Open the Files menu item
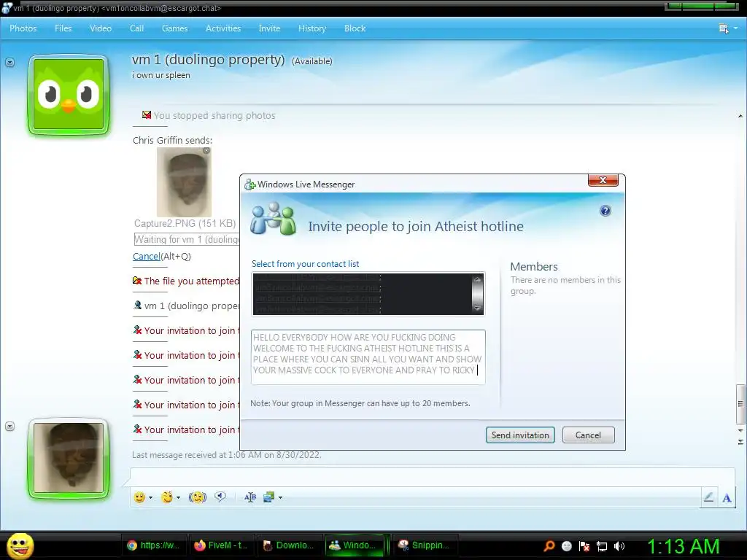747x560 pixels. [x=63, y=28]
